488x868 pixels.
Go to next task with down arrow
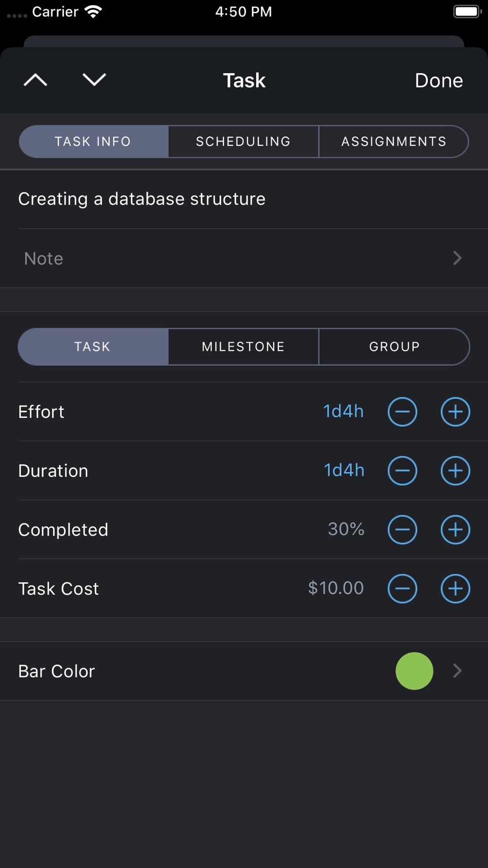[x=94, y=80]
